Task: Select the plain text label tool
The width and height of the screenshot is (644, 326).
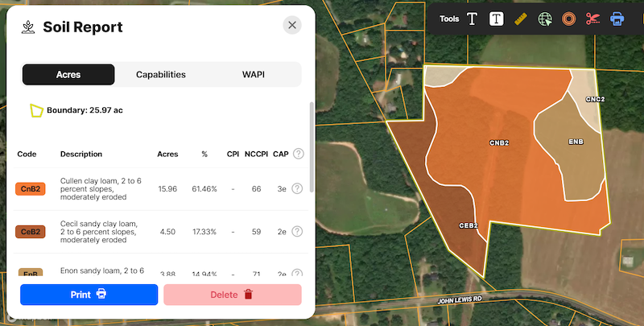Action: coord(473,18)
